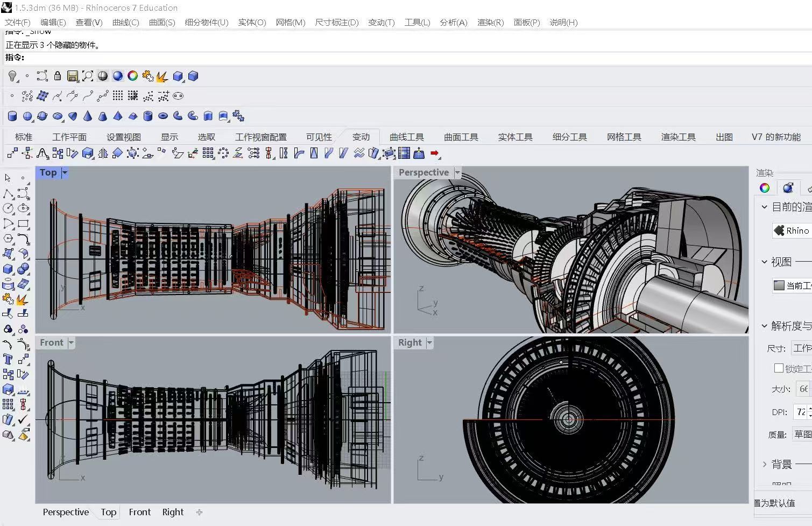
Task: Select the tube solid tool icon
Action: pyautogui.click(x=148, y=116)
